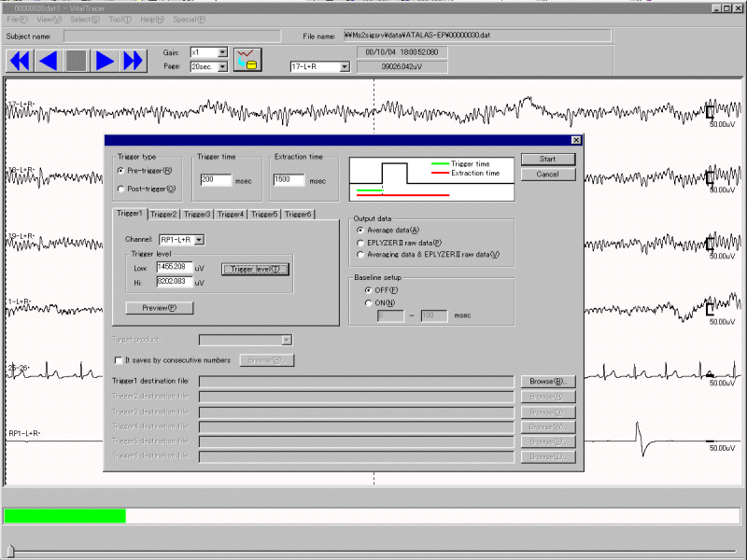Turn Baseline setup ON
This screenshot has width=747, height=560.
[x=368, y=302]
